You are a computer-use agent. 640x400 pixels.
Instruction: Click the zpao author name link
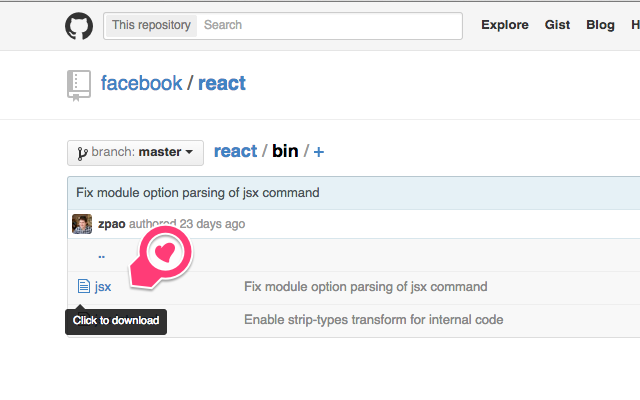112,224
